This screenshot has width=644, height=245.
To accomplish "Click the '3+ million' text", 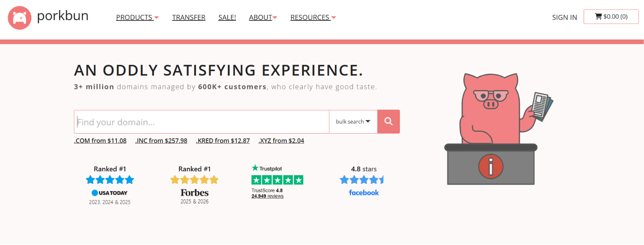I will [x=94, y=87].
